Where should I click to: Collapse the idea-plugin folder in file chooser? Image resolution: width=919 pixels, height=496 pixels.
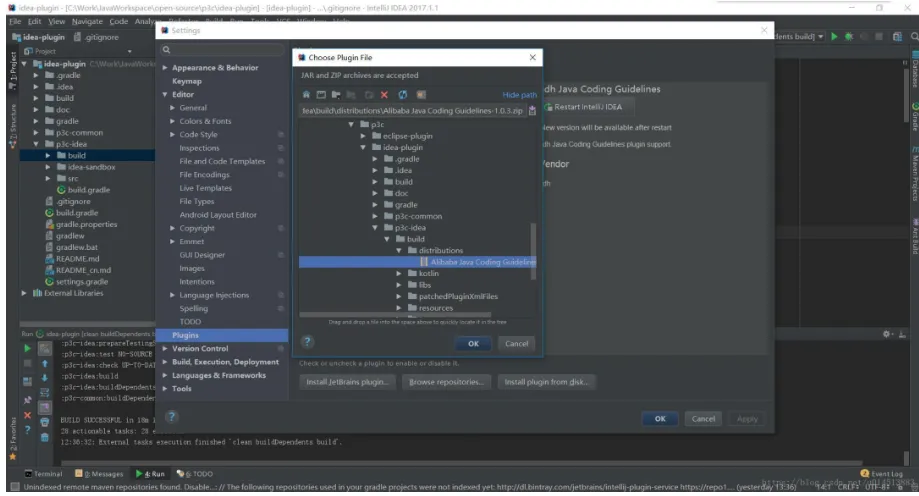pos(363,148)
